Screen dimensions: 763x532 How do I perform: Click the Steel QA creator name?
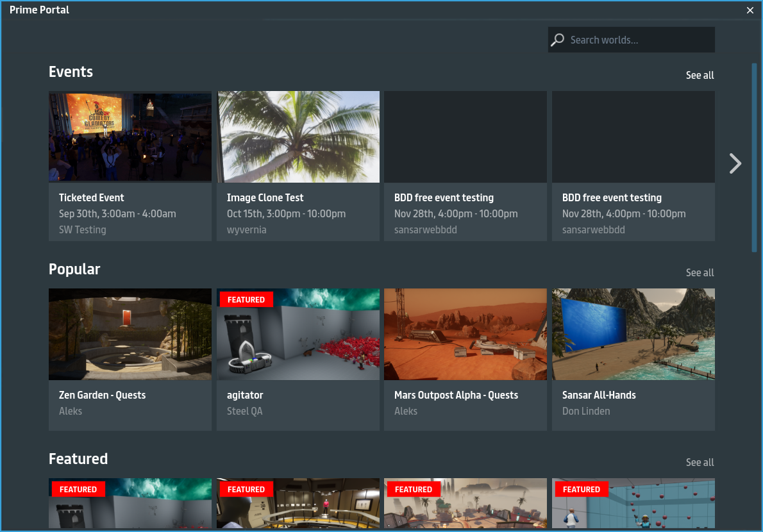244,411
